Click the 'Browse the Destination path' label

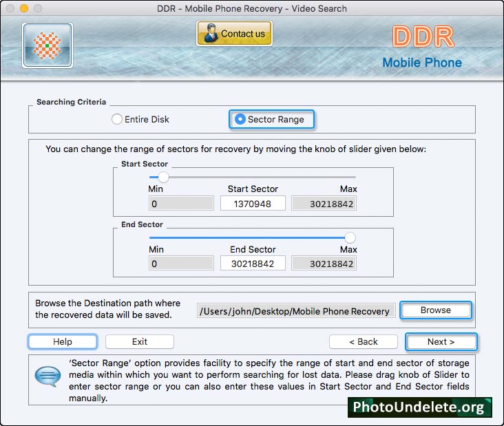click(107, 309)
